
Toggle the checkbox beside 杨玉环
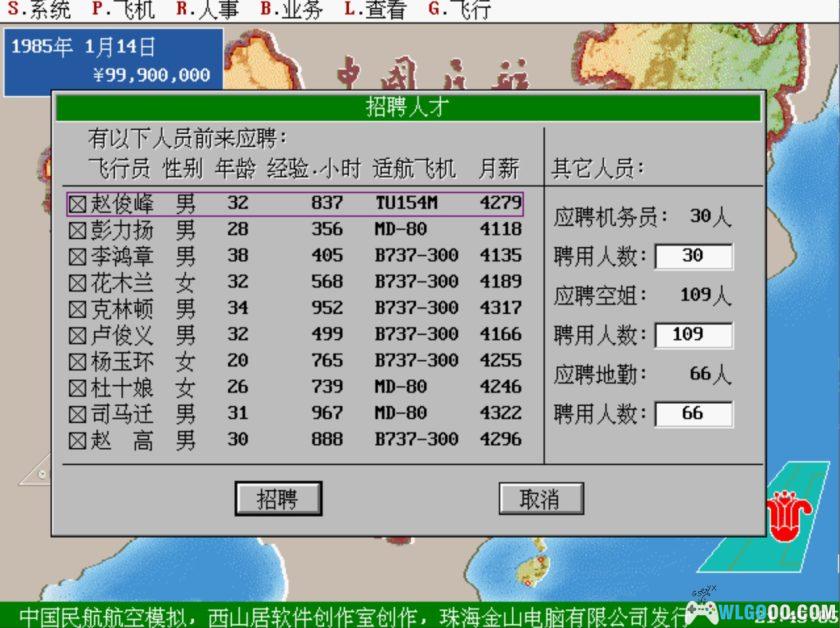point(77,360)
